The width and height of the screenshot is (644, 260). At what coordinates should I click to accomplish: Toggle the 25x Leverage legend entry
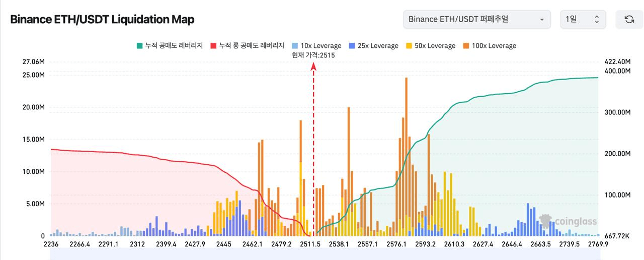(x=373, y=45)
